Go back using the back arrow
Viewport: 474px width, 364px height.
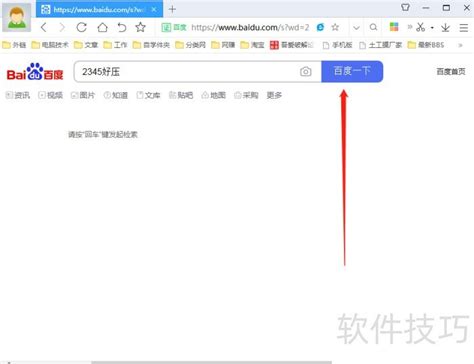pyautogui.click(x=44, y=27)
